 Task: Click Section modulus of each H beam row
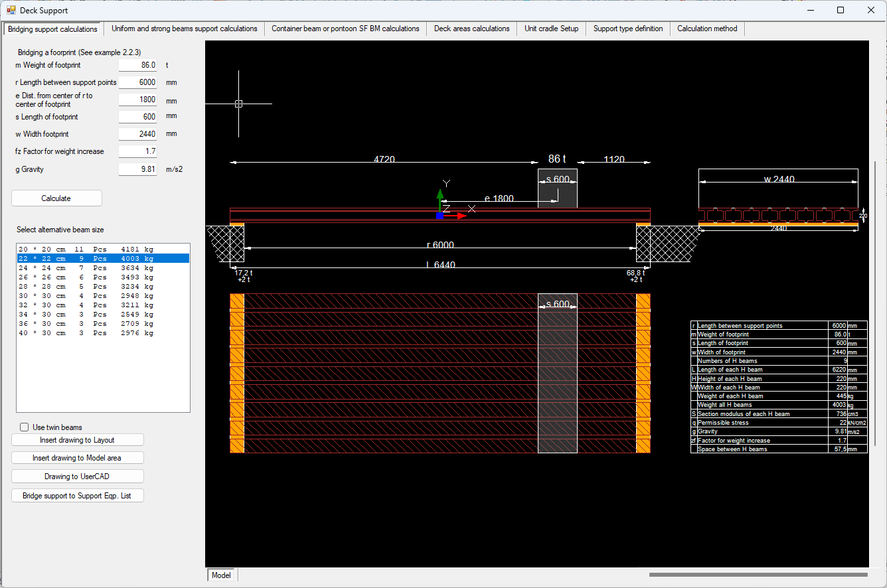pyautogui.click(x=779, y=414)
